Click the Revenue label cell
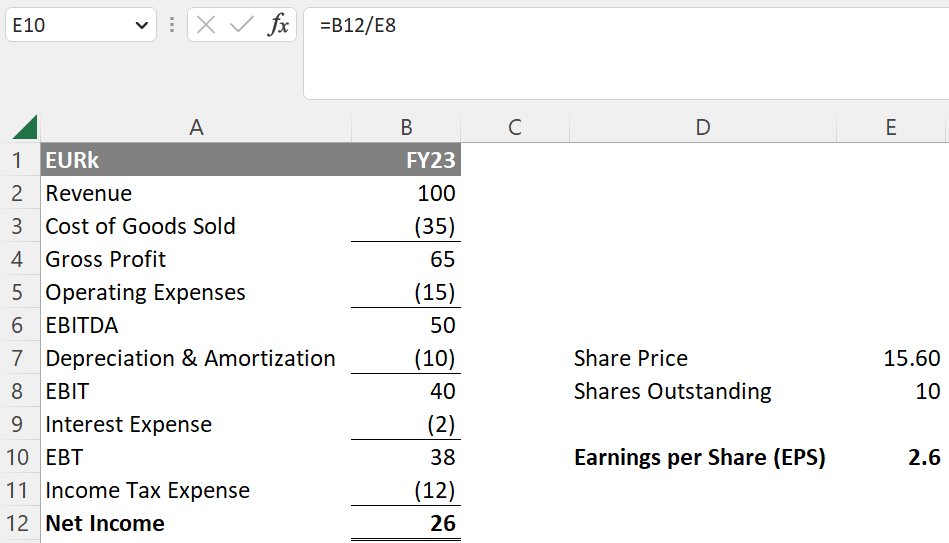 pos(196,193)
